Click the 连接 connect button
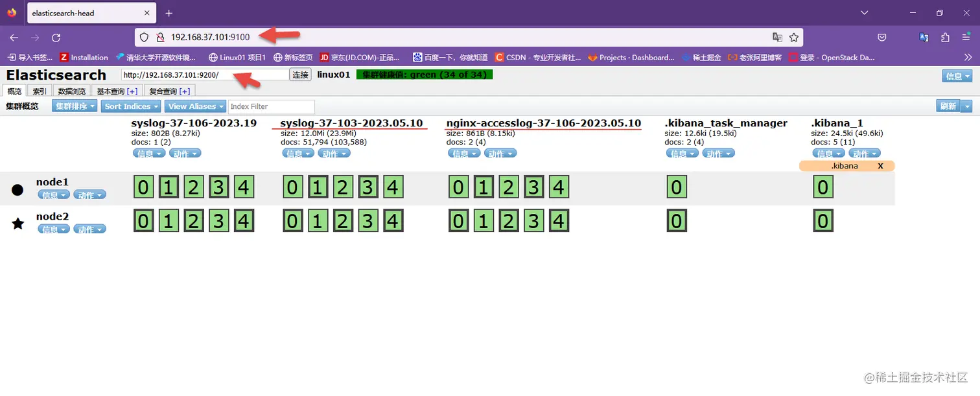Image resolution: width=980 pixels, height=396 pixels. 300,75
